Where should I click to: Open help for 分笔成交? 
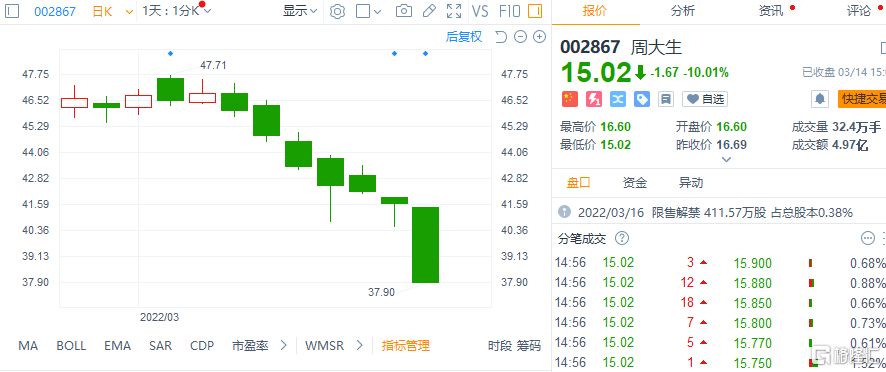(x=622, y=238)
